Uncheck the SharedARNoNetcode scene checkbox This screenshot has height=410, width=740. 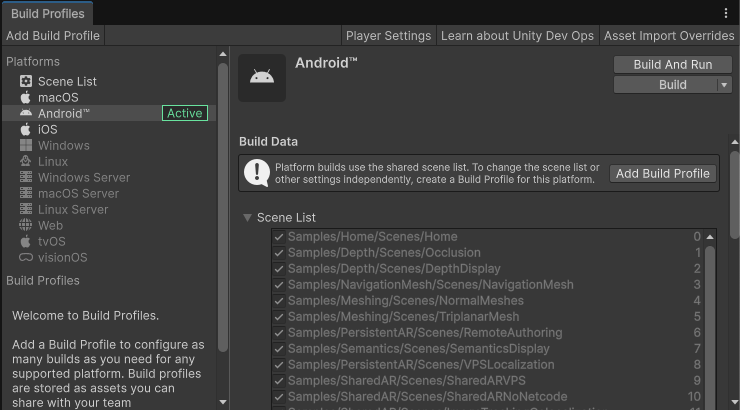[x=279, y=397]
